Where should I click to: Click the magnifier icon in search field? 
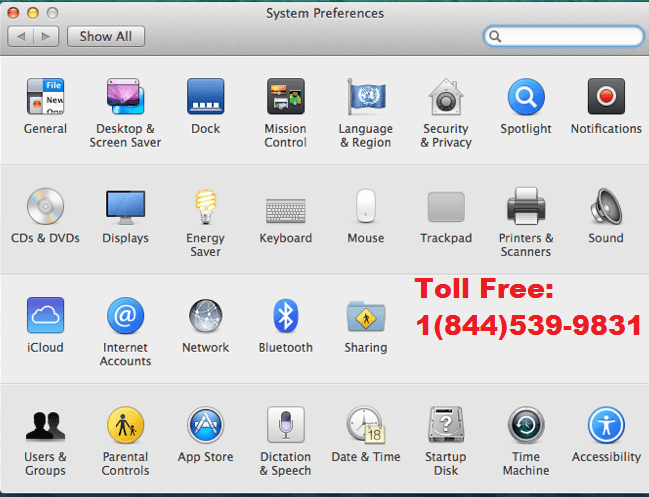(495, 37)
